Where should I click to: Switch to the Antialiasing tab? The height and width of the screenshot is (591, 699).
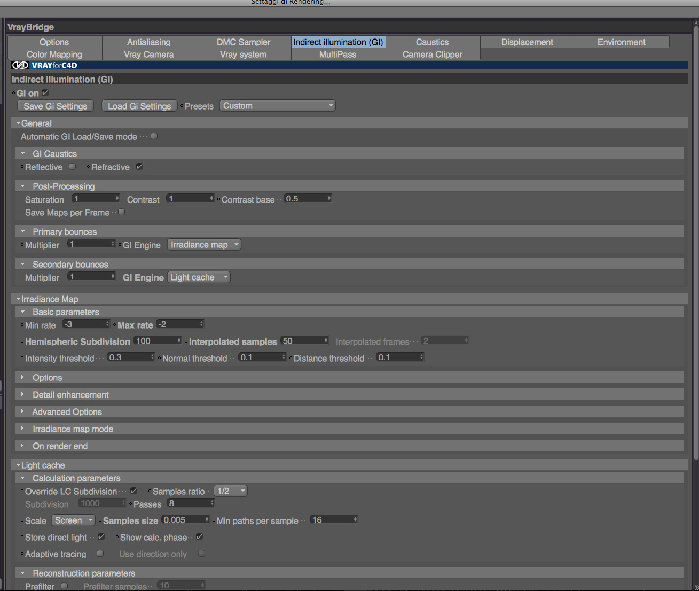tap(148, 42)
